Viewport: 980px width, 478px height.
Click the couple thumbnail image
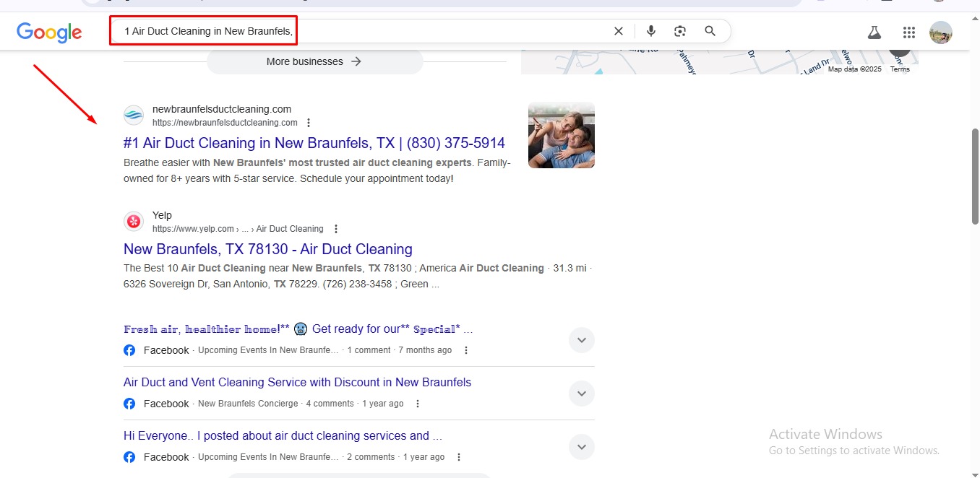click(561, 135)
